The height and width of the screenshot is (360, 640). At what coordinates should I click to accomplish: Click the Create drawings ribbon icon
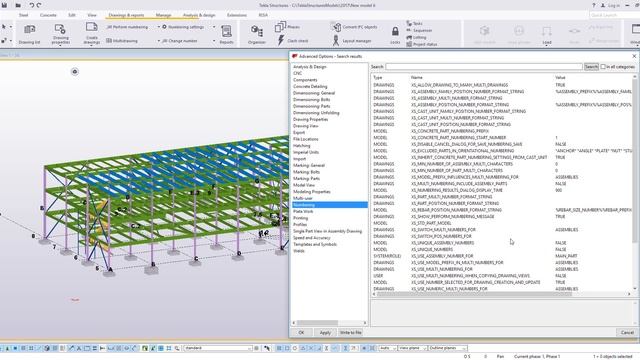pos(91,34)
